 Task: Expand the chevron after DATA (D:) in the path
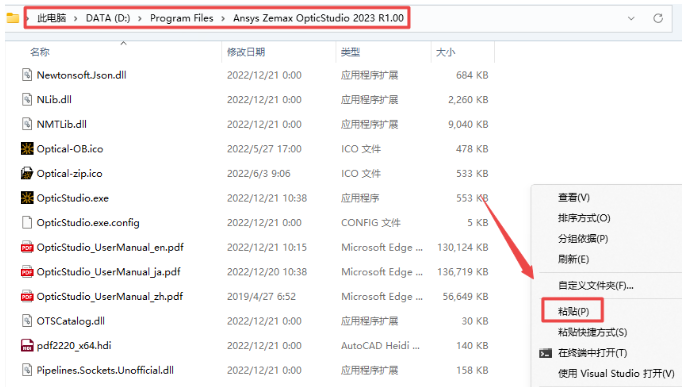click(140, 18)
